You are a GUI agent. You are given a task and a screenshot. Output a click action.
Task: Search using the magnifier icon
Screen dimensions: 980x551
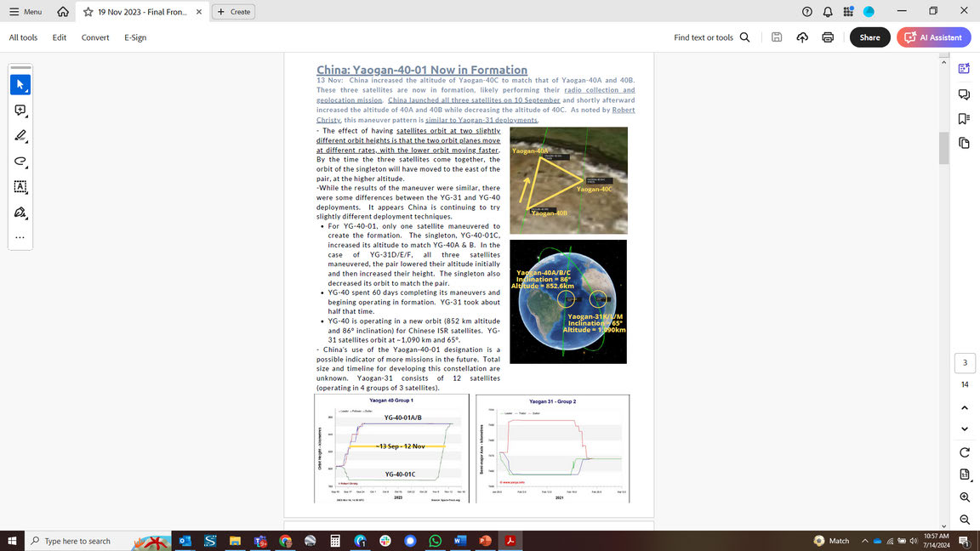(745, 37)
